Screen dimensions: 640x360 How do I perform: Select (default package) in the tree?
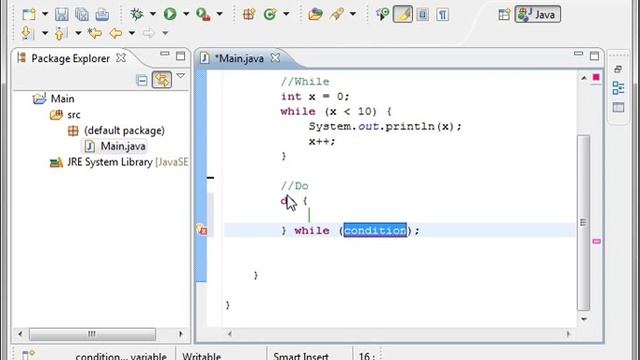point(117,131)
